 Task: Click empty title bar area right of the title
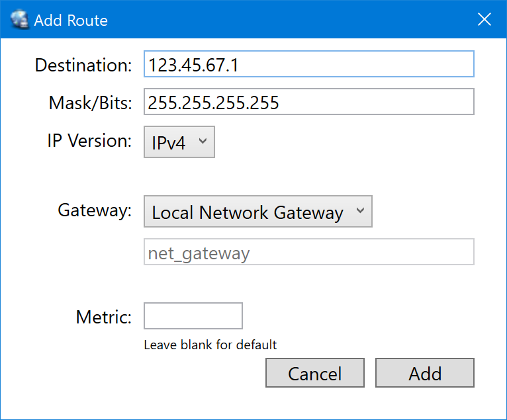click(x=291, y=20)
